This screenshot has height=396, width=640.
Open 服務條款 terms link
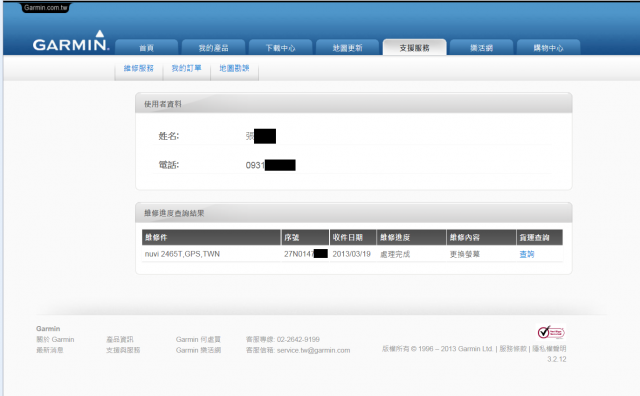coord(513,348)
